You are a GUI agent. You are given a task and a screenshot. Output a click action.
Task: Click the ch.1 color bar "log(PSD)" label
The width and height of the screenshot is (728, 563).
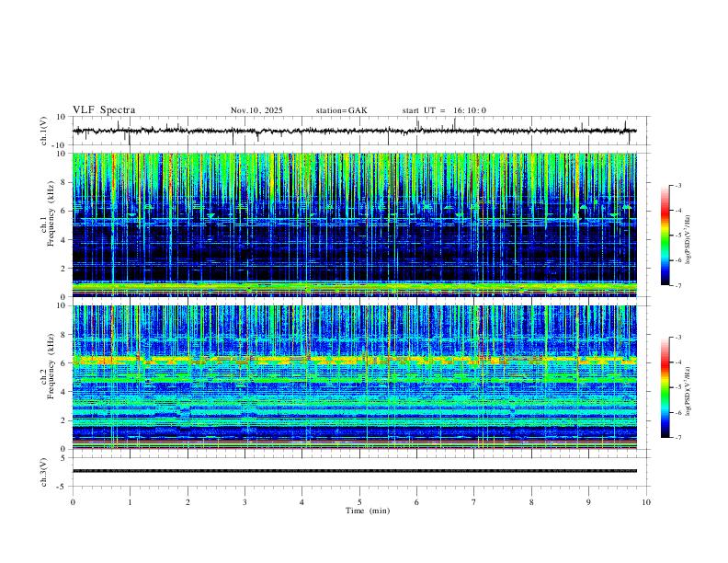tap(688, 240)
